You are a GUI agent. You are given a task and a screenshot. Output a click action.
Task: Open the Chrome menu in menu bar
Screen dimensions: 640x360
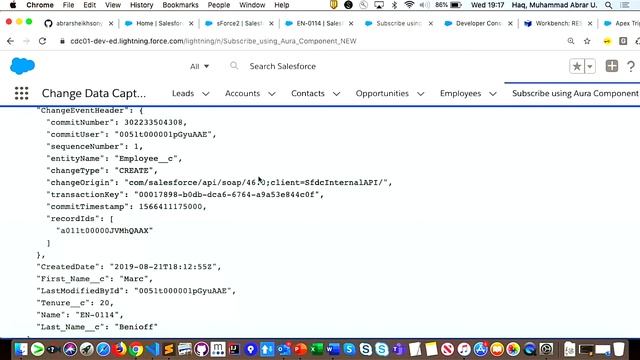point(40,5)
